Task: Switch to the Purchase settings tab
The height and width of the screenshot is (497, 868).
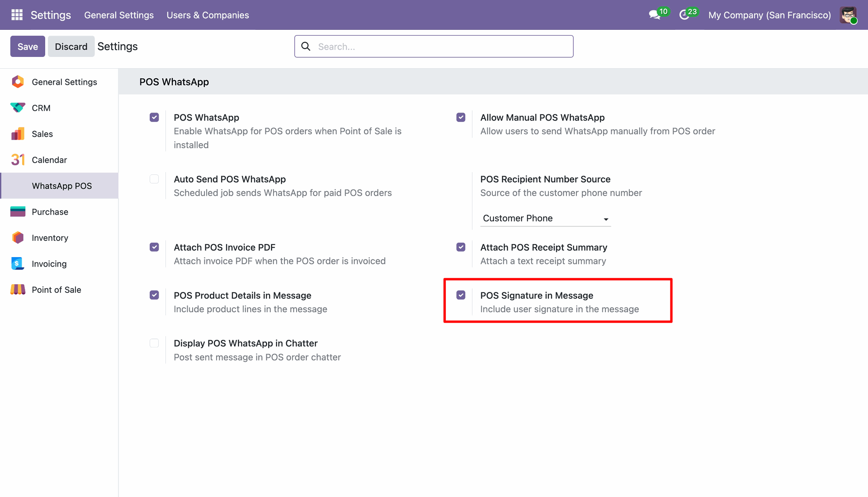Action: pos(59,212)
